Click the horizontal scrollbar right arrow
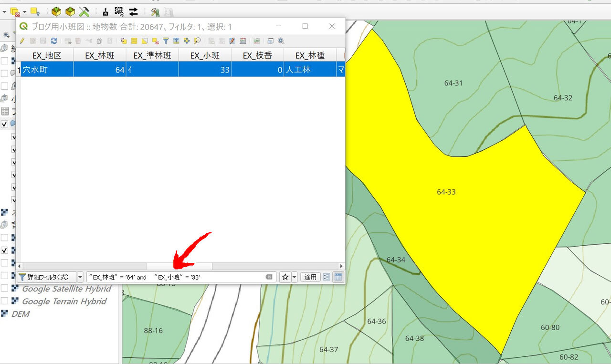The height and width of the screenshot is (364, 611). point(341,266)
